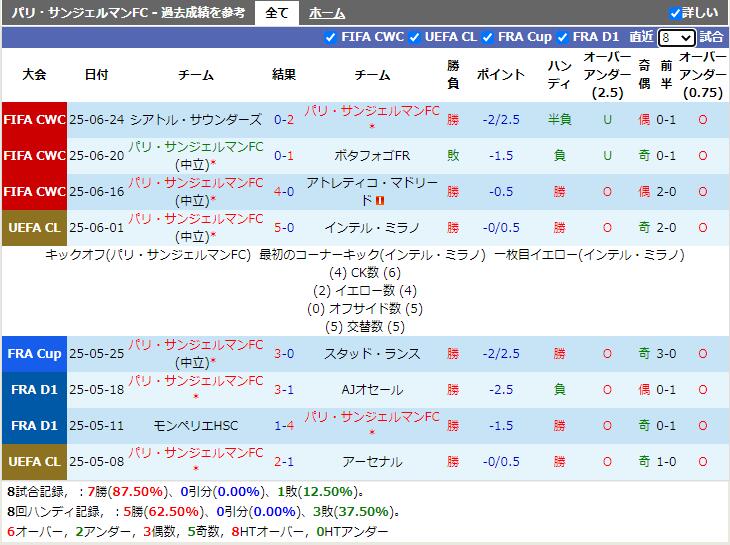This screenshot has width=730, height=545.
Task: Click the 敗 result for ボタフォゴFR match
Action: click(453, 155)
